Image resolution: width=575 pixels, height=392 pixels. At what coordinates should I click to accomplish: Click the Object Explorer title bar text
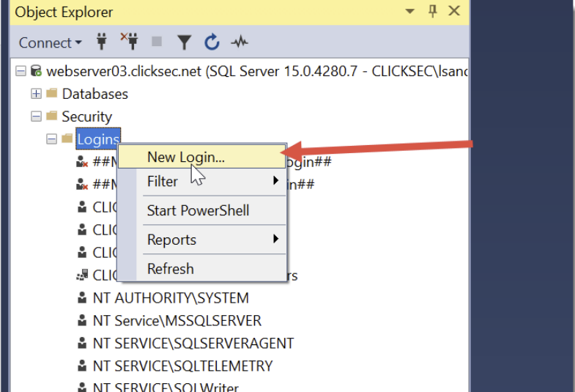click(64, 12)
